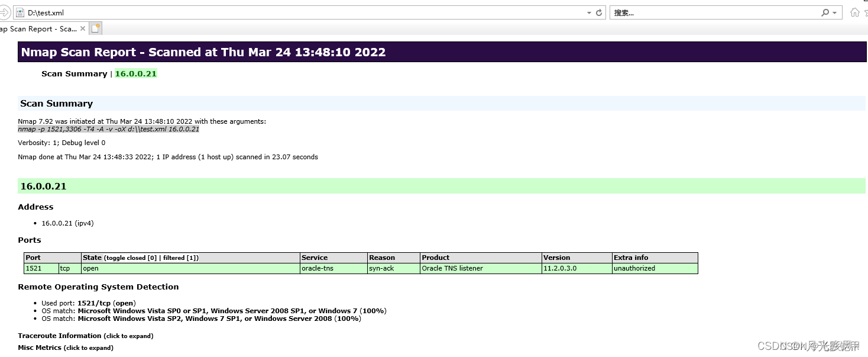This screenshot has height=357, width=868.
Task: Toggle filtered ports in State header
Action: (180, 258)
